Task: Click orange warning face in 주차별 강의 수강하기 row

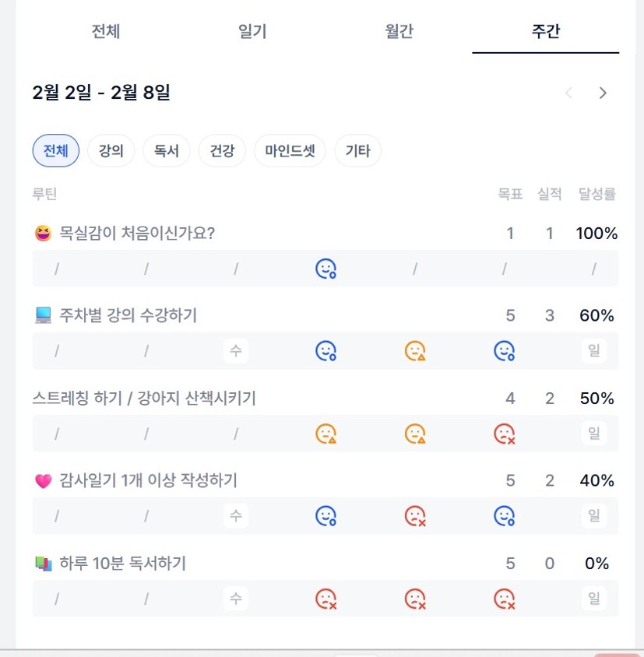Action: tap(415, 351)
